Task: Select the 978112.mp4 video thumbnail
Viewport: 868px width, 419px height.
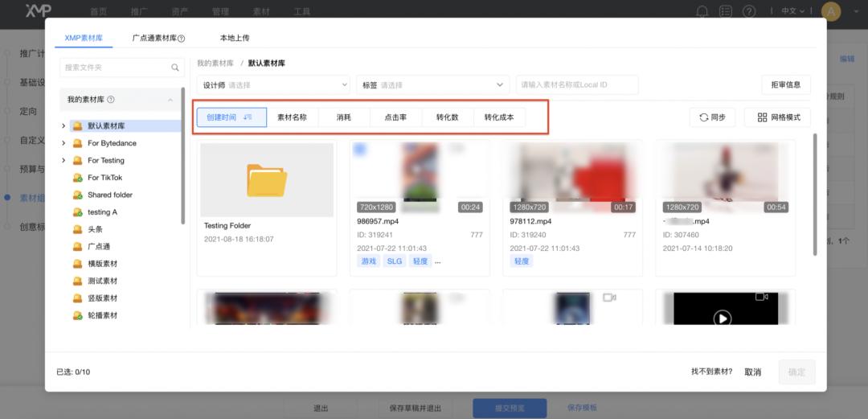Action: (572, 179)
